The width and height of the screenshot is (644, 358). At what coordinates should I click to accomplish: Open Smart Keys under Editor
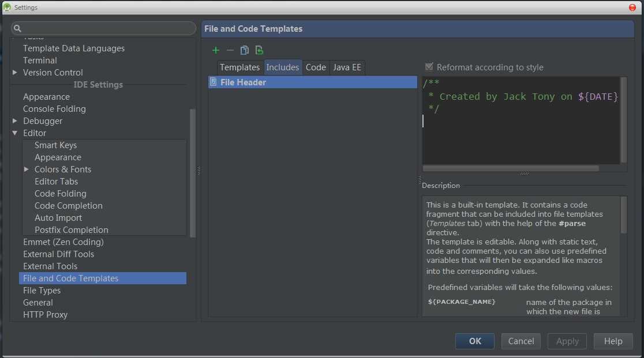[x=55, y=145]
